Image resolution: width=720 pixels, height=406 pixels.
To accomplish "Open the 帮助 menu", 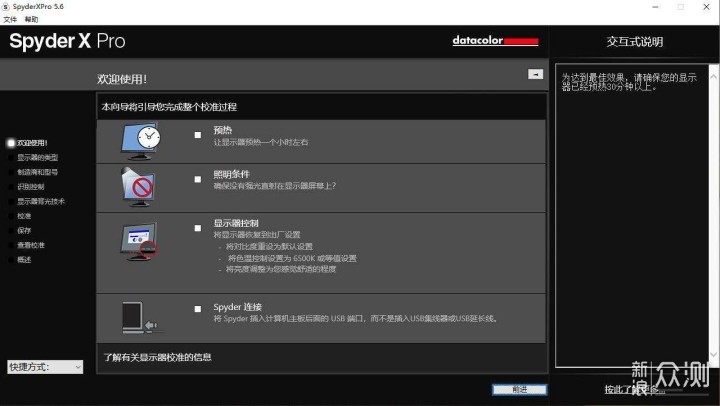I will 31,19.
